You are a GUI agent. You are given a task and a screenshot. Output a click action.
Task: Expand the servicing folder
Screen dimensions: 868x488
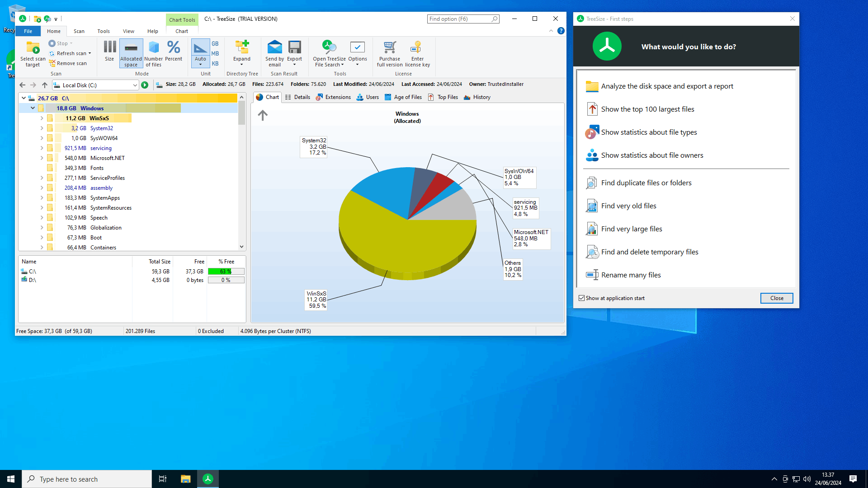(42, 148)
